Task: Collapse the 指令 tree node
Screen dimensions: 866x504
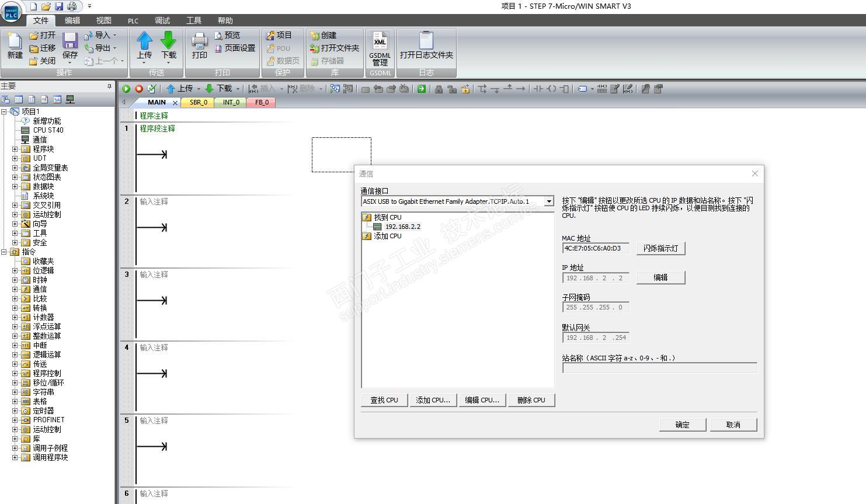Action: pyautogui.click(x=4, y=252)
